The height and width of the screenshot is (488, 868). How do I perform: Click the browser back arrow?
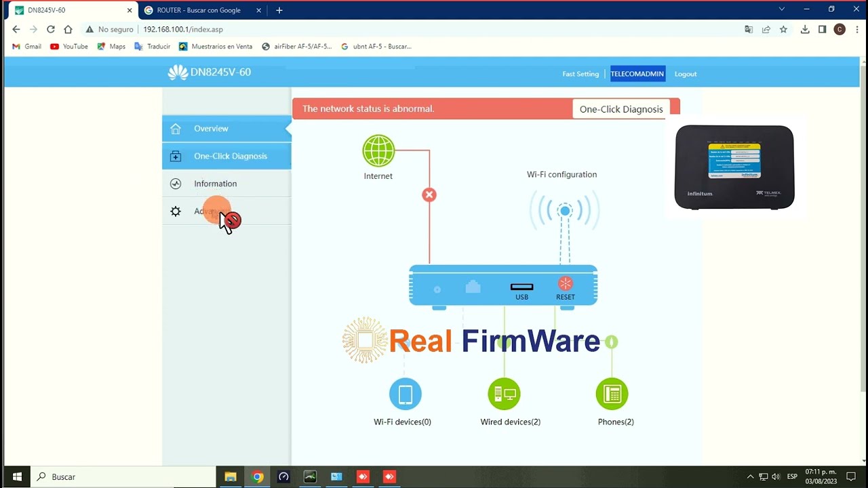[x=16, y=29]
